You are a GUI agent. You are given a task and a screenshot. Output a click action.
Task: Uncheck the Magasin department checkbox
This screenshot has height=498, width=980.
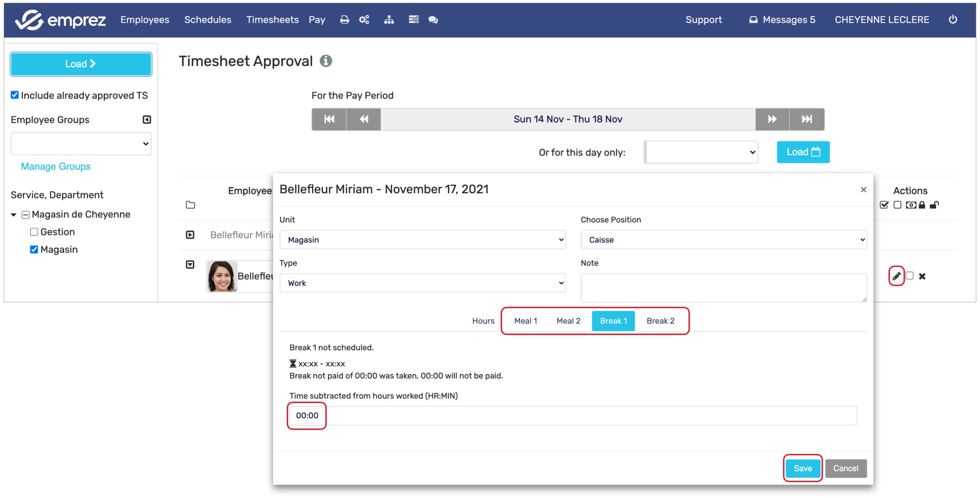point(34,249)
